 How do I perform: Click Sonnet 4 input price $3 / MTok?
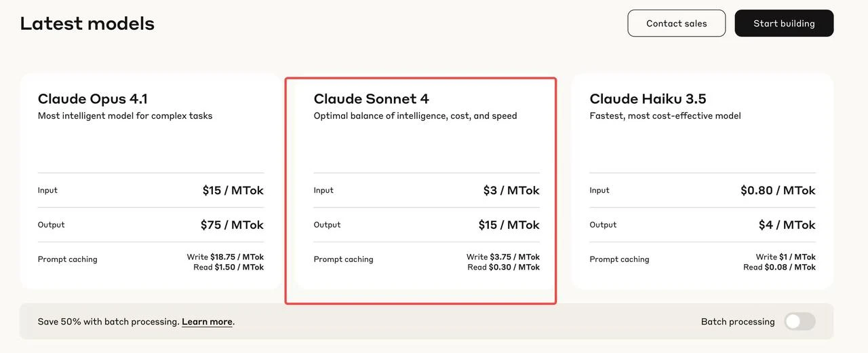511,191
